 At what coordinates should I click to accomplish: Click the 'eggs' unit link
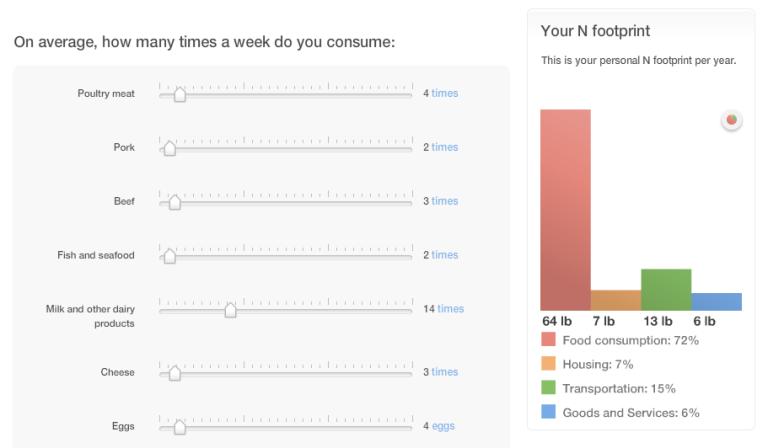coord(443,426)
